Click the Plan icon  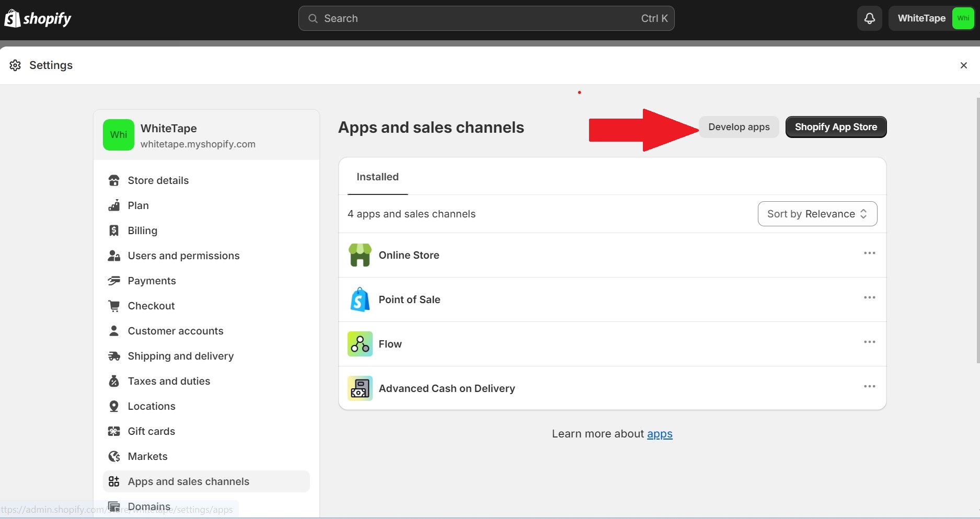click(x=114, y=205)
